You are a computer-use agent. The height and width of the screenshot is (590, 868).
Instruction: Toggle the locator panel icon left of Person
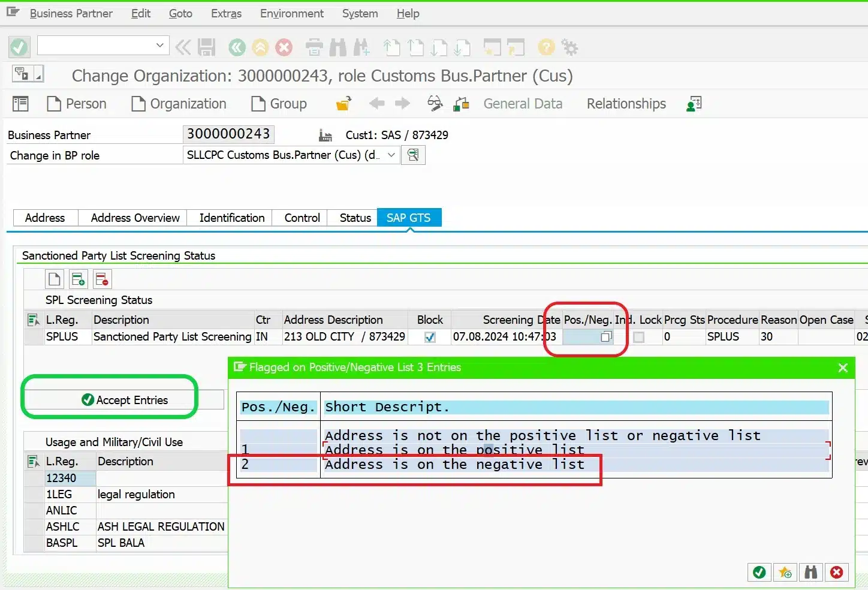[x=20, y=104]
